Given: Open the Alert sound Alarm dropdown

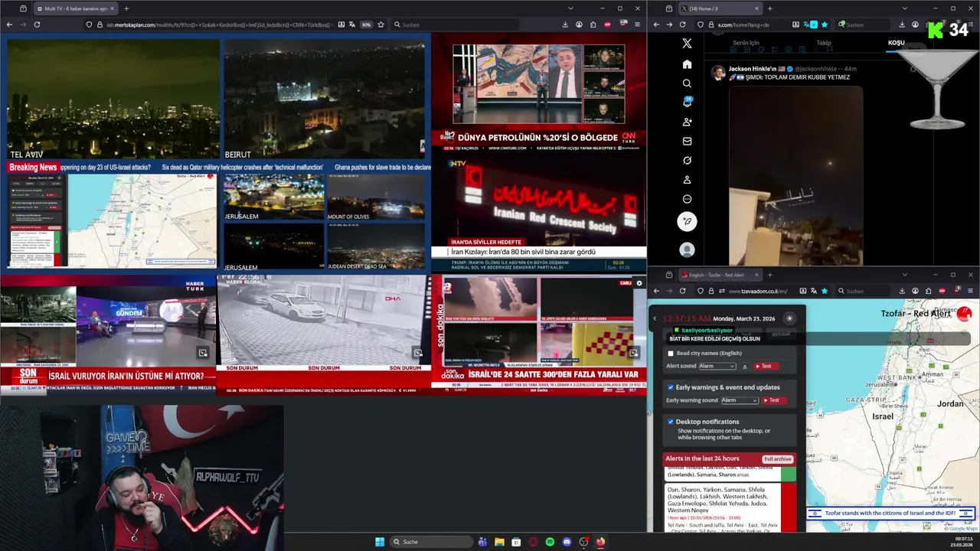Looking at the screenshot, I should pyautogui.click(x=717, y=367).
